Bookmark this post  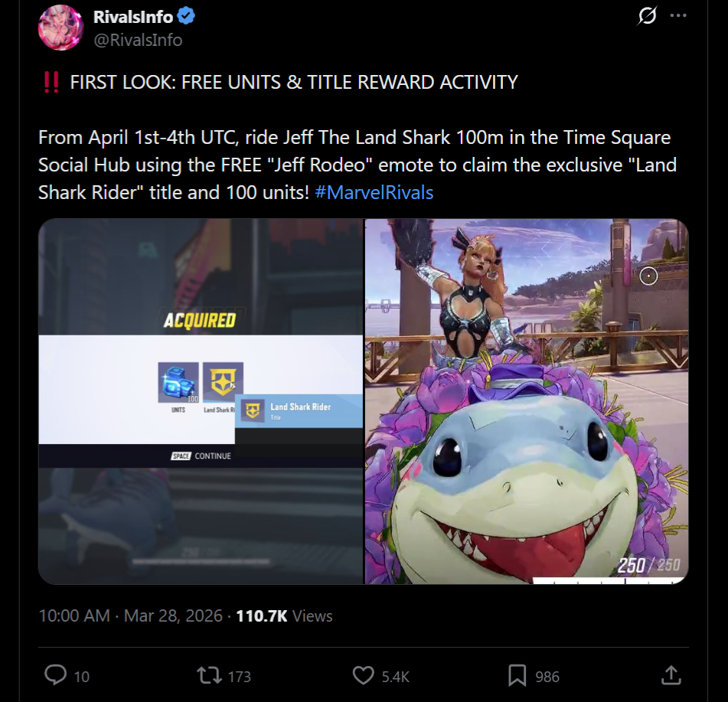(x=517, y=675)
